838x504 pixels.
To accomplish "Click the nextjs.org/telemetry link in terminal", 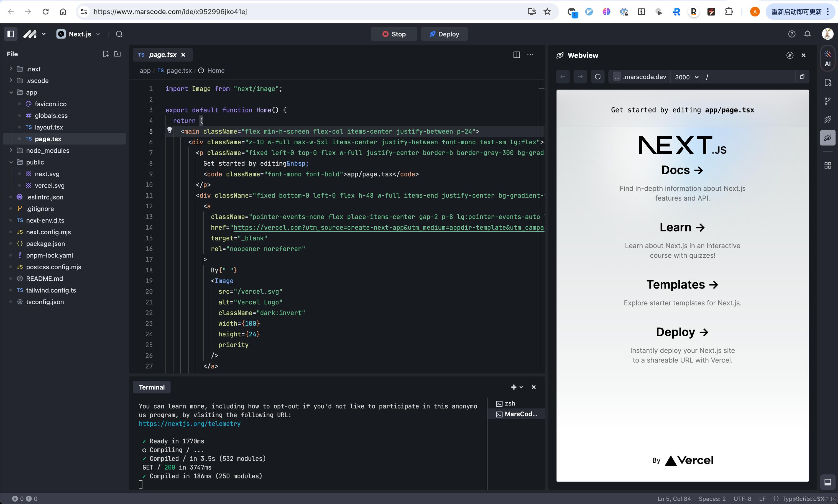I will [x=189, y=423].
